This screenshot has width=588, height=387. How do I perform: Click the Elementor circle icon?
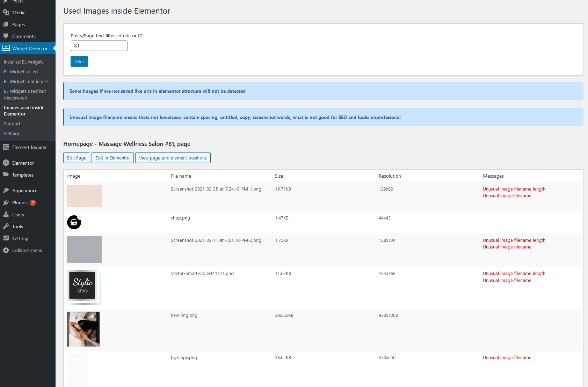[6, 163]
